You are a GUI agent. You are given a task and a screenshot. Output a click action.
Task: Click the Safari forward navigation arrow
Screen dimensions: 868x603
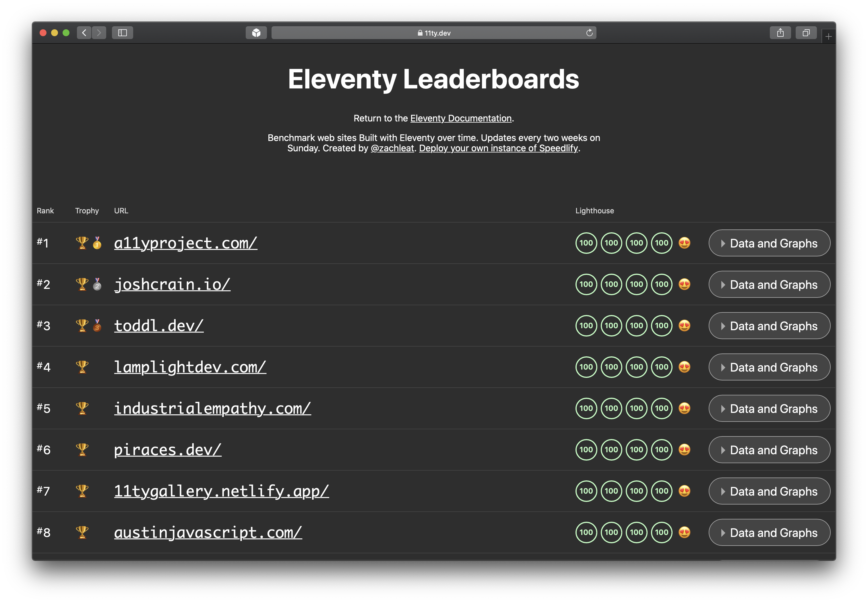click(x=99, y=33)
